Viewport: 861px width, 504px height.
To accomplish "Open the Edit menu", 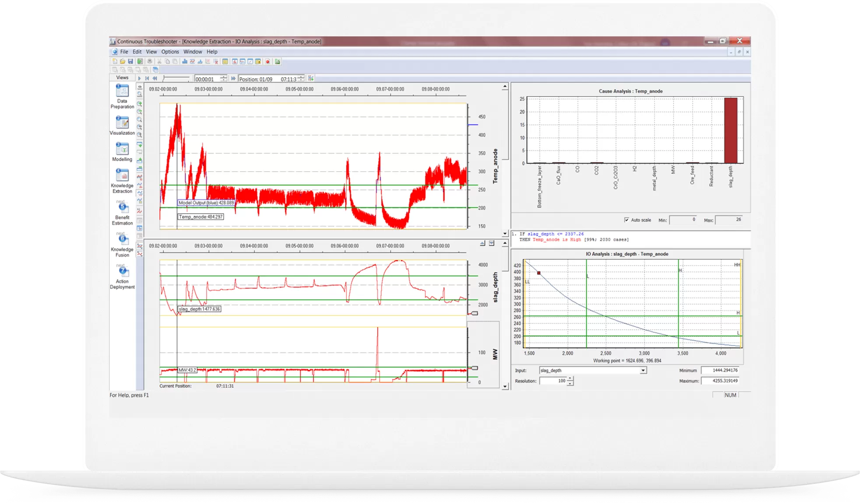I will 137,52.
